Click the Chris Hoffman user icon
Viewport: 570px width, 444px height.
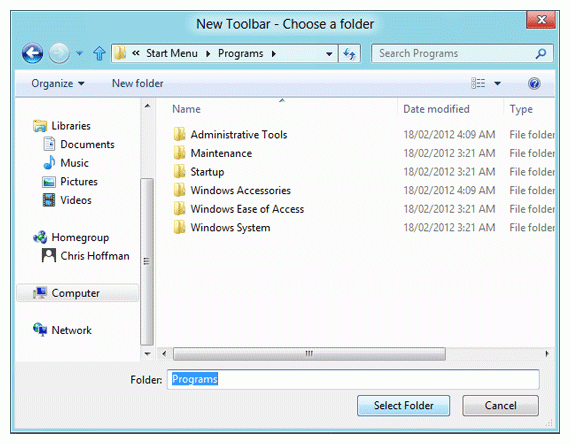[x=49, y=255]
